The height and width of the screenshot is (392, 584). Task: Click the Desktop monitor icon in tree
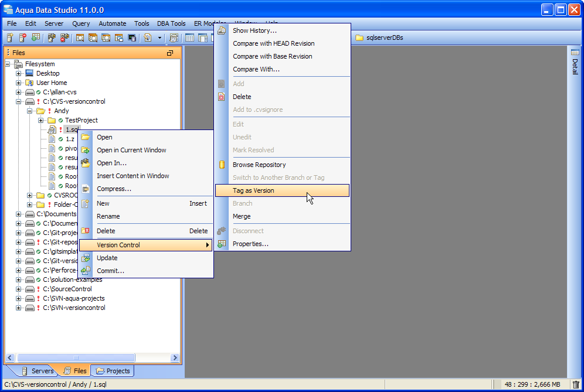[29, 73]
